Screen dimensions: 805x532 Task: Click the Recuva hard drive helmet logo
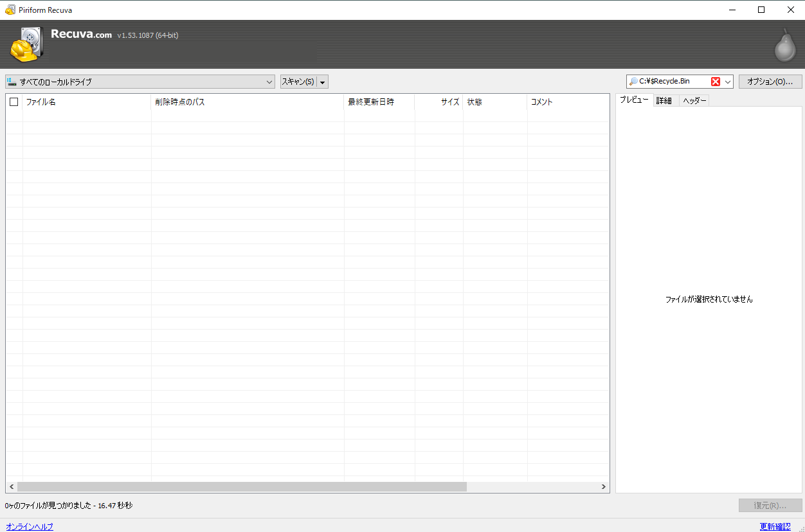click(26, 44)
